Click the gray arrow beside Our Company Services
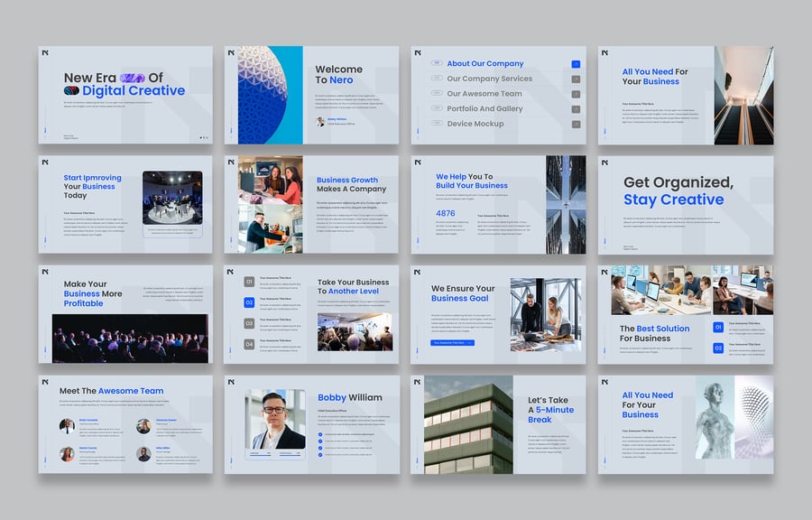 click(x=576, y=79)
